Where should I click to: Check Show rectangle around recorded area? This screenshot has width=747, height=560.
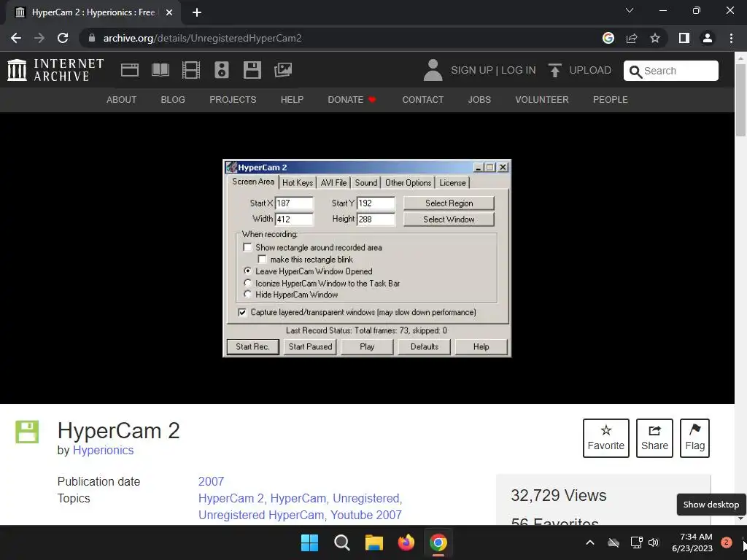click(247, 247)
